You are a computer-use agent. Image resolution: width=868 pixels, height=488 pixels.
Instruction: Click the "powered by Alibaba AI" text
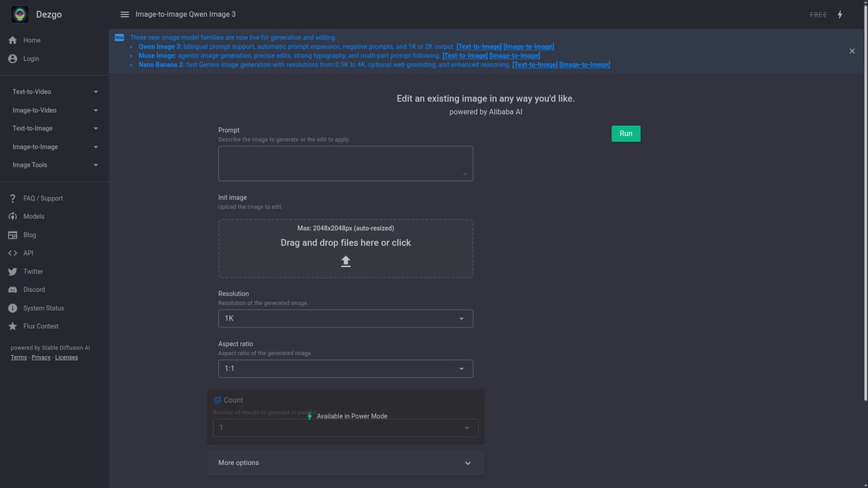[486, 112]
